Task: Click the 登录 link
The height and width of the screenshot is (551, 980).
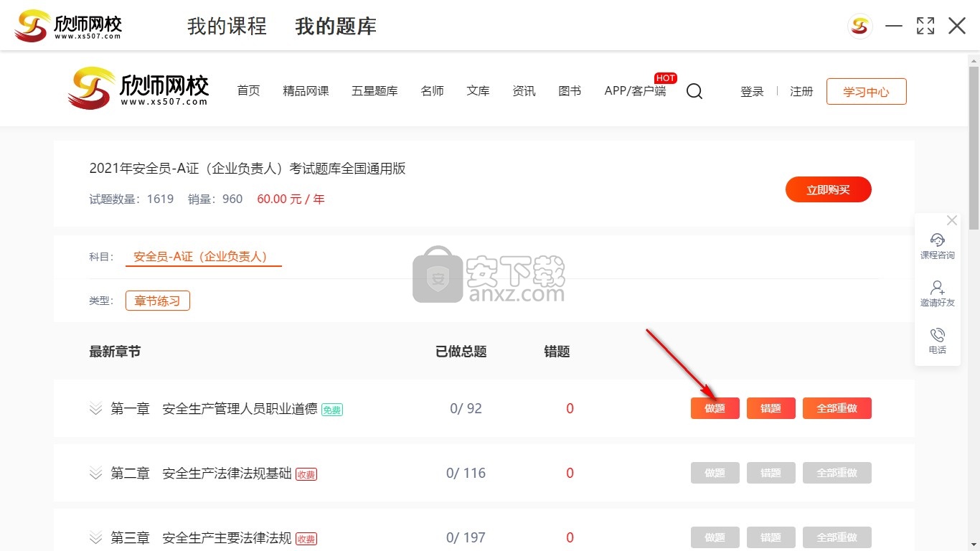Action: (752, 92)
